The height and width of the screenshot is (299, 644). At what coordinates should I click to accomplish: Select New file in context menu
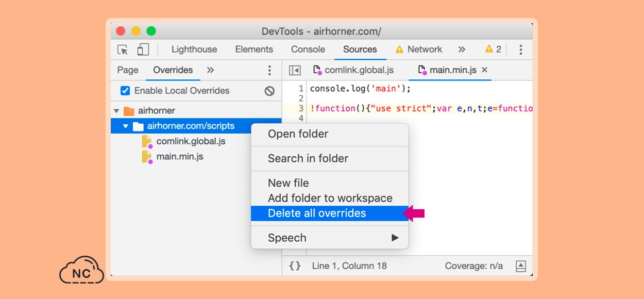(x=330, y=183)
